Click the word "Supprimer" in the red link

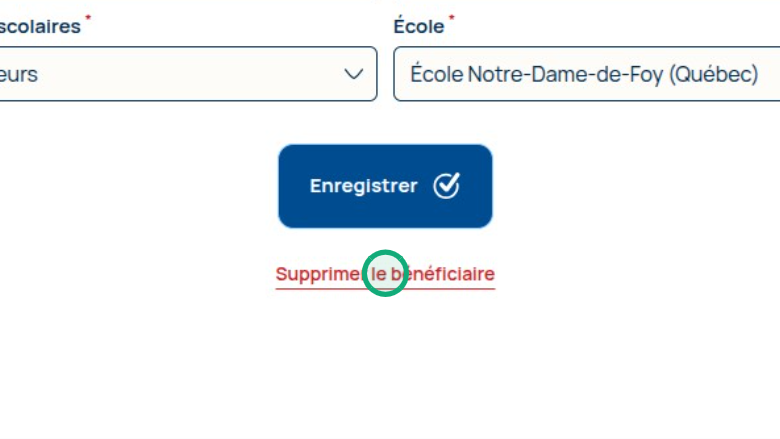(318, 274)
